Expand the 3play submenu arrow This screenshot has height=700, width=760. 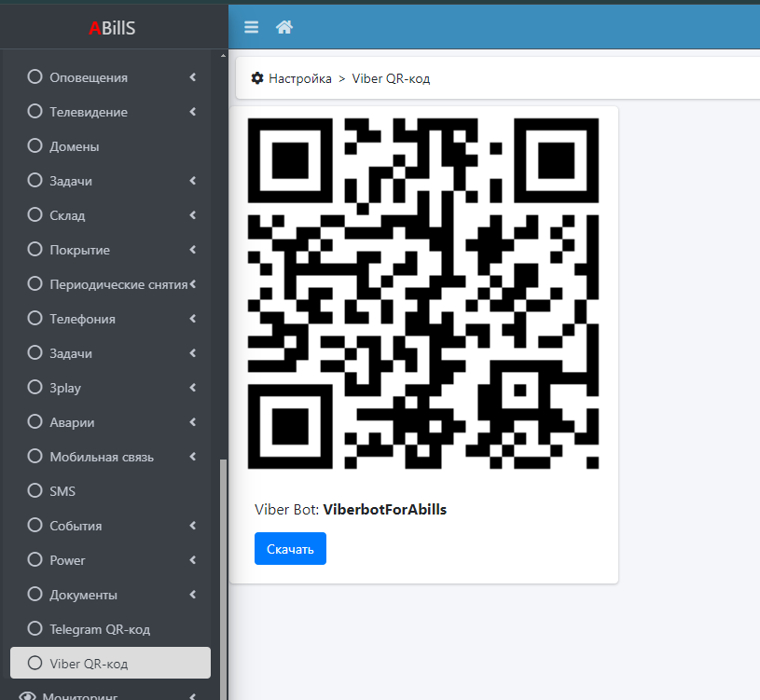point(193,388)
